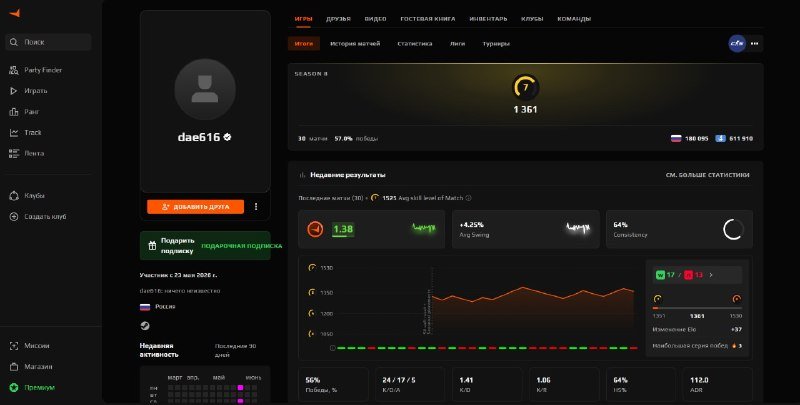
Task: Click the verified badge next to dae616
Action: 228,137
